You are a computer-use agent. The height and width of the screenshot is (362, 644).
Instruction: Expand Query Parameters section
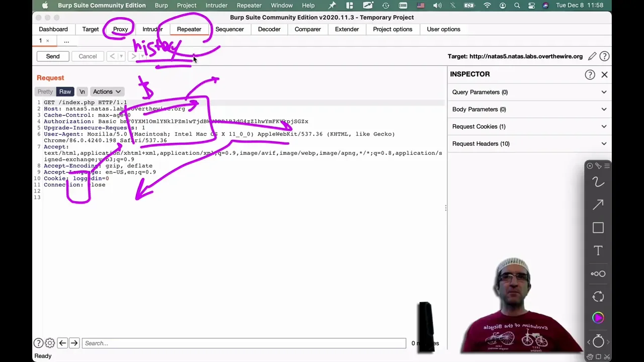529,92
